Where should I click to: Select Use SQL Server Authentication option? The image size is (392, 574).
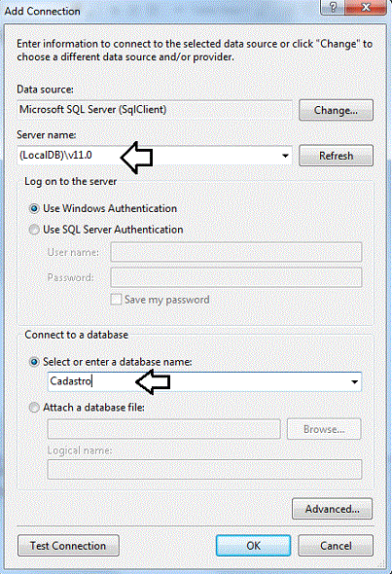pyautogui.click(x=34, y=230)
